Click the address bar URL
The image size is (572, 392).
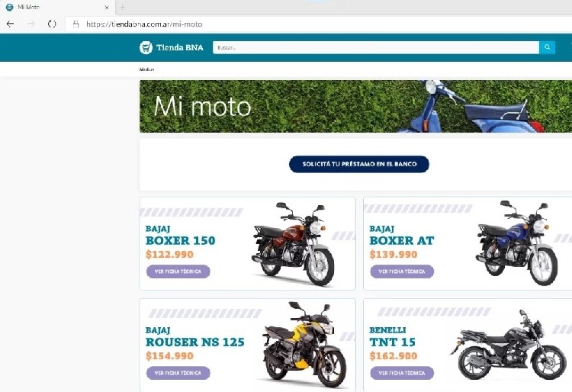144,24
